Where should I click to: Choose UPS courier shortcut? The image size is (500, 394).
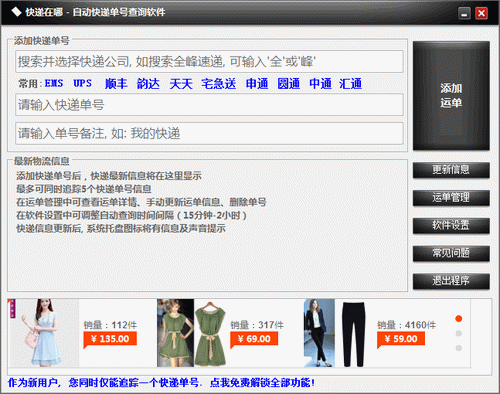pos(82,83)
